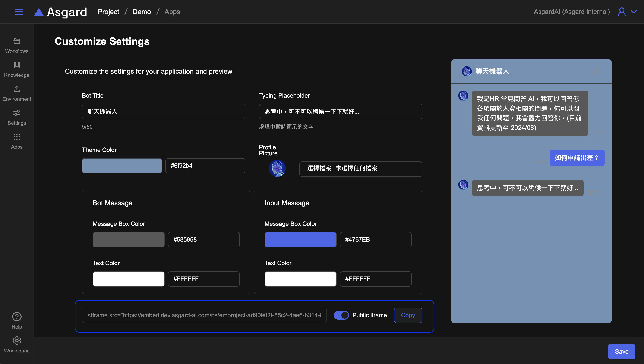Image resolution: width=644 pixels, height=364 pixels.
Task: Expand the user account dropdown chevron
Action: 634,12
